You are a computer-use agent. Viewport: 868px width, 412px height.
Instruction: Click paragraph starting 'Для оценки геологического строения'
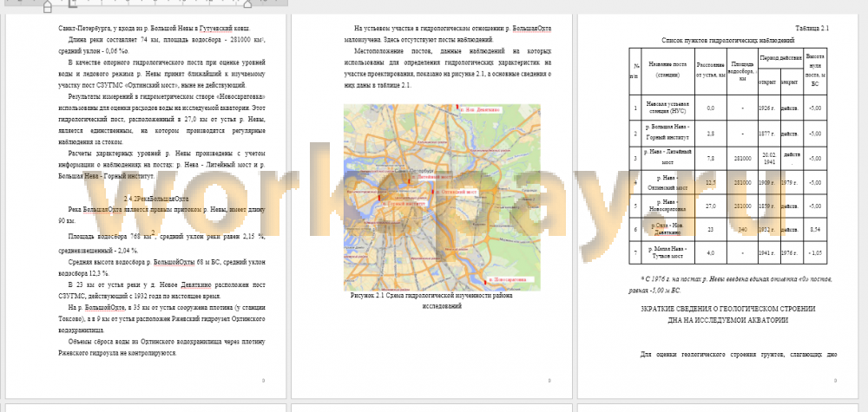pos(739,354)
